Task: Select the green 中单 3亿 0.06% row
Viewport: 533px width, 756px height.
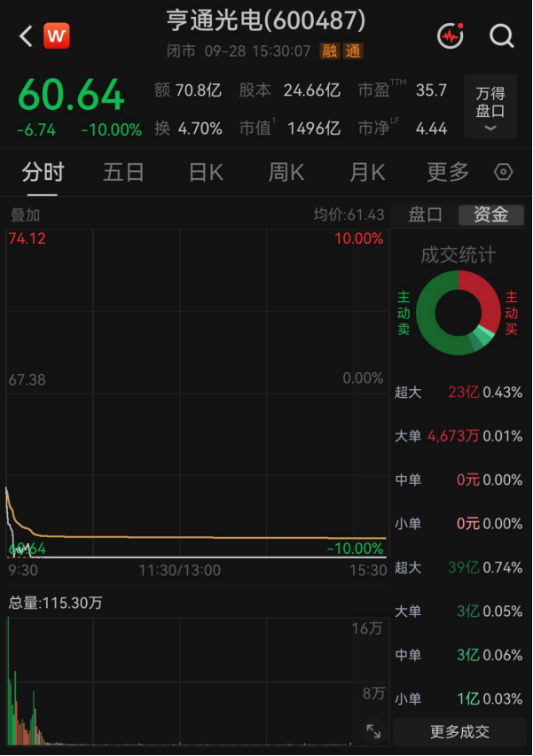Action: coord(459,655)
